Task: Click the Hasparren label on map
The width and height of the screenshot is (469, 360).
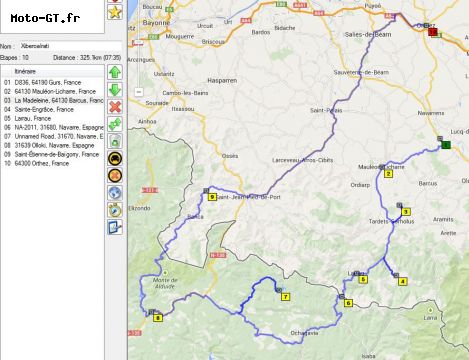Action: pos(222,80)
